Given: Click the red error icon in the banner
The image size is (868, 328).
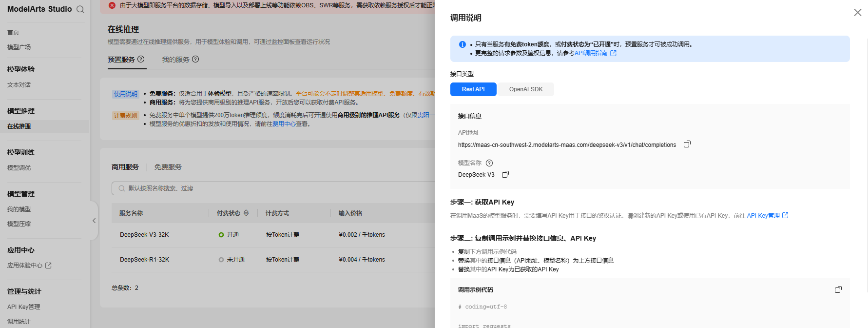Looking at the screenshot, I should (112, 5).
